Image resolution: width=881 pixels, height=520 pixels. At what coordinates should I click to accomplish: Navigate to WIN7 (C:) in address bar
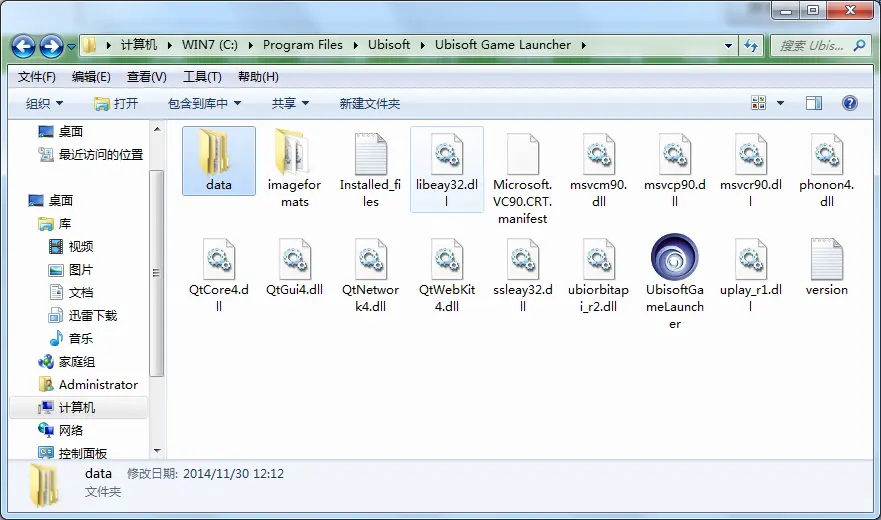pyautogui.click(x=210, y=45)
